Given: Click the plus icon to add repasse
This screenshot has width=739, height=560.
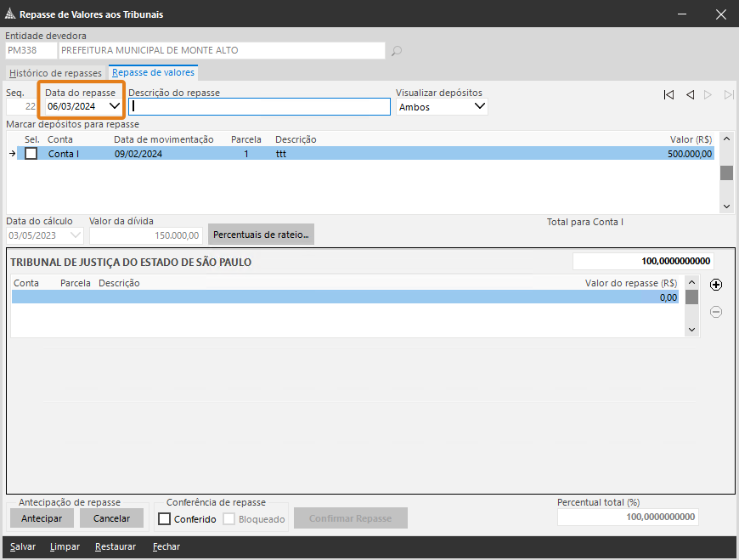Looking at the screenshot, I should 716,285.
